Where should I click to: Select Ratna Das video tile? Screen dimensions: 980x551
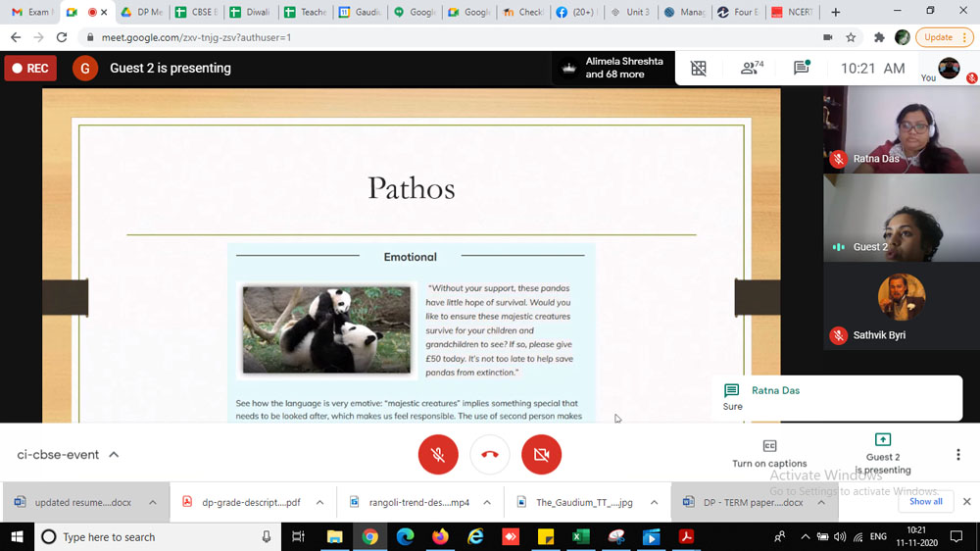pyautogui.click(x=902, y=129)
